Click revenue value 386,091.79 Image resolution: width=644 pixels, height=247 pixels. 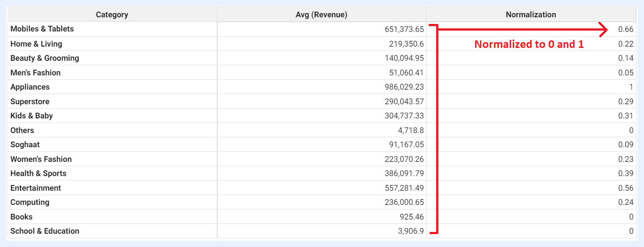tap(404, 174)
